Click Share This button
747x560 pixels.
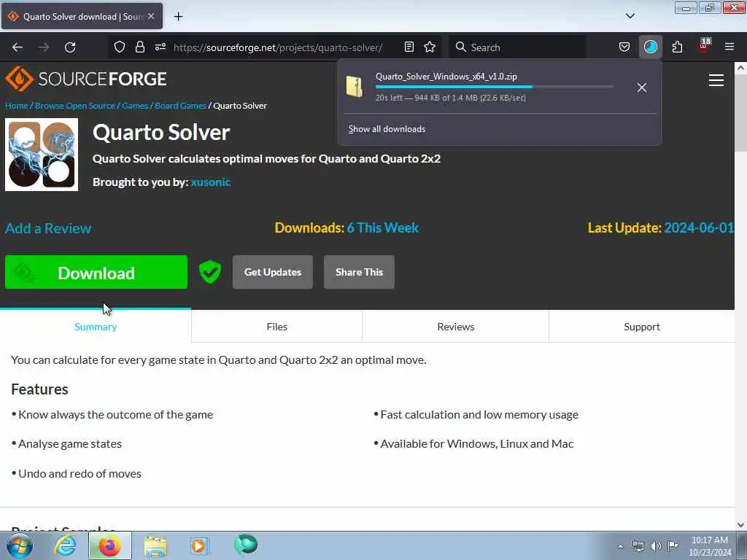[x=359, y=272]
